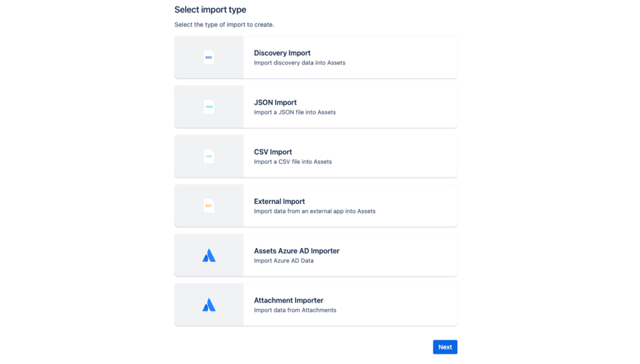
Task: Click the 'Select import type' heading
Action: tap(210, 10)
